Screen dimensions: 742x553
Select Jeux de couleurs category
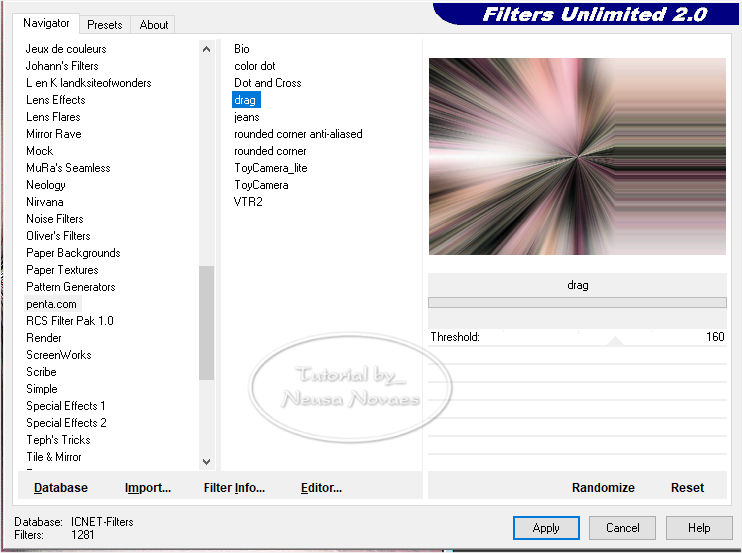(66, 49)
